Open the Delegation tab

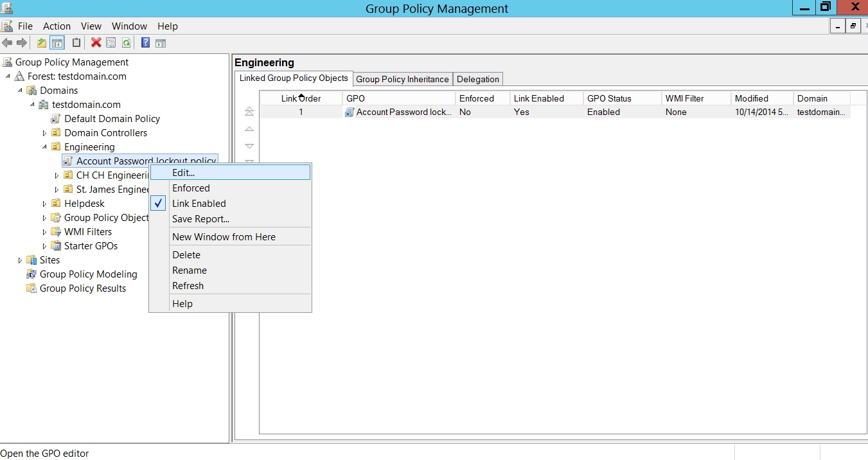(x=477, y=79)
